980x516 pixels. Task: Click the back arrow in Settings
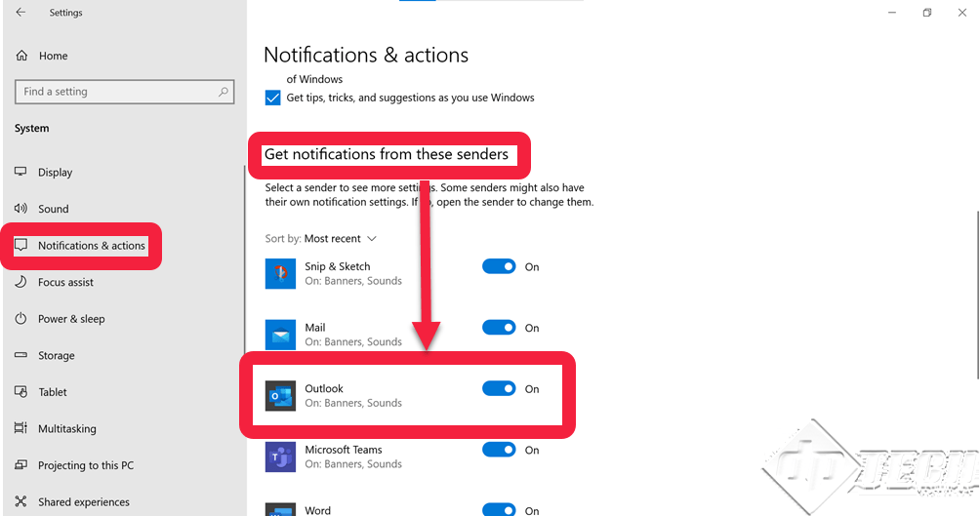pos(20,12)
